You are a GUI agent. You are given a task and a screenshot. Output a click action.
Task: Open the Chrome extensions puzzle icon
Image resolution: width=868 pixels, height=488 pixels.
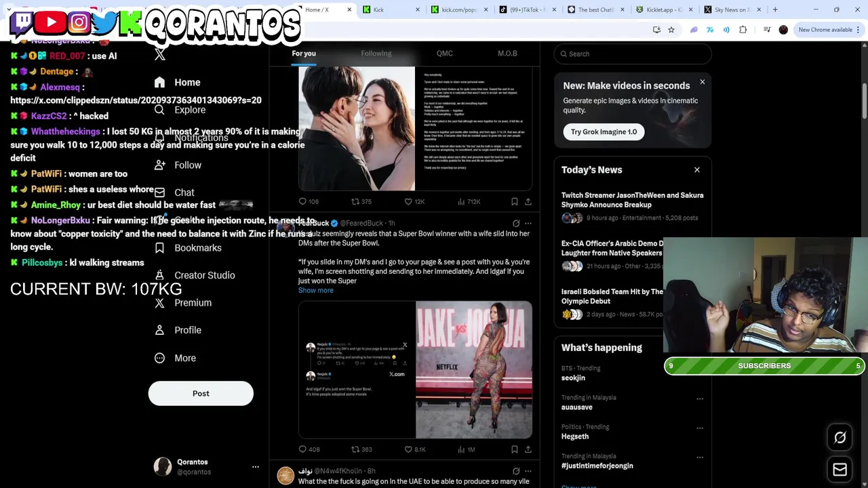point(743,30)
